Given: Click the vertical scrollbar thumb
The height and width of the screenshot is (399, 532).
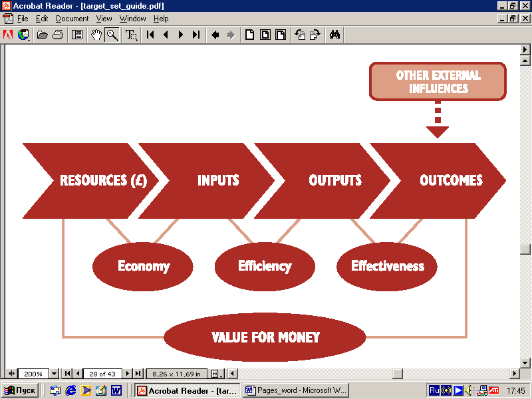Looking at the screenshot, I should click(x=525, y=249).
